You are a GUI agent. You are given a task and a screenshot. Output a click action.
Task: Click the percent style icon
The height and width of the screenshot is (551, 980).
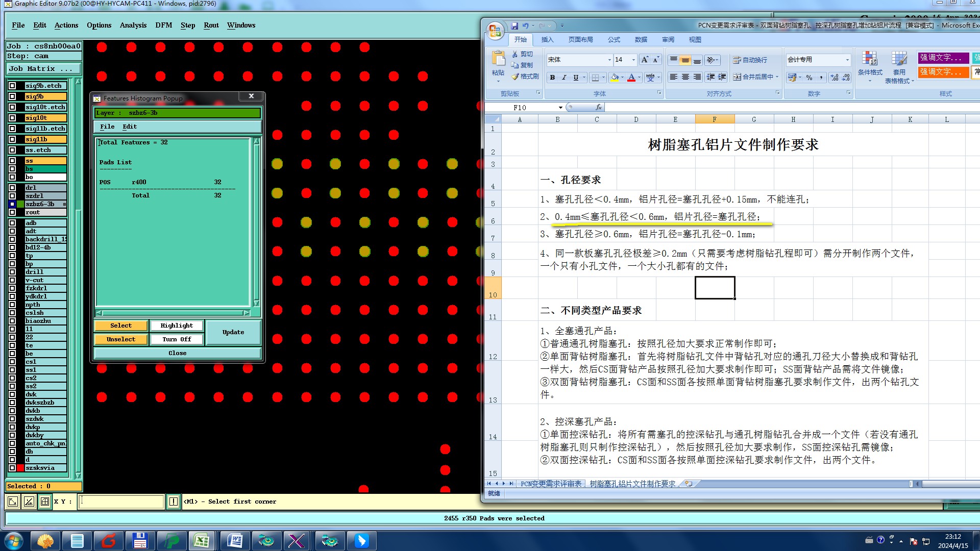click(809, 78)
